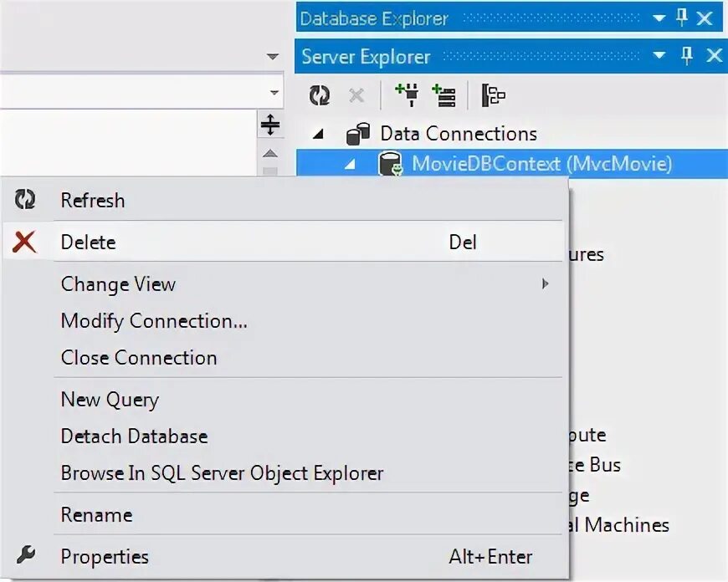Open Modify Connection... dialog

[285, 321]
